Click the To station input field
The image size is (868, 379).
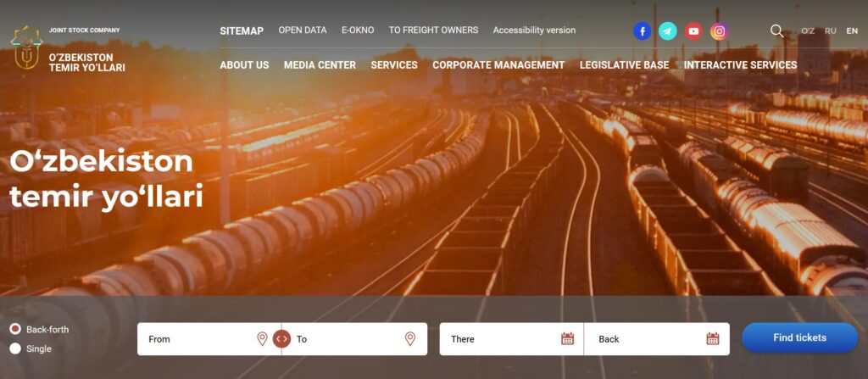pyautogui.click(x=355, y=338)
